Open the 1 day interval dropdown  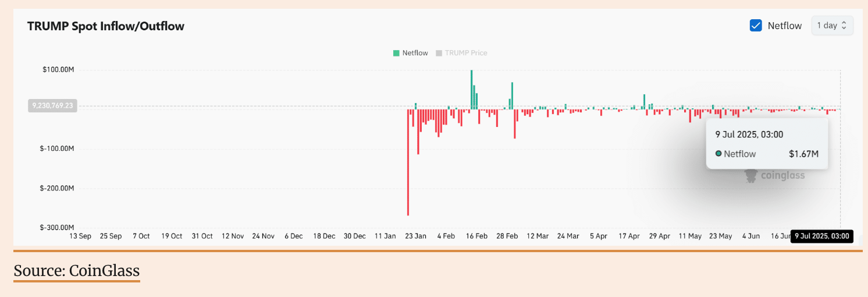[x=832, y=26]
